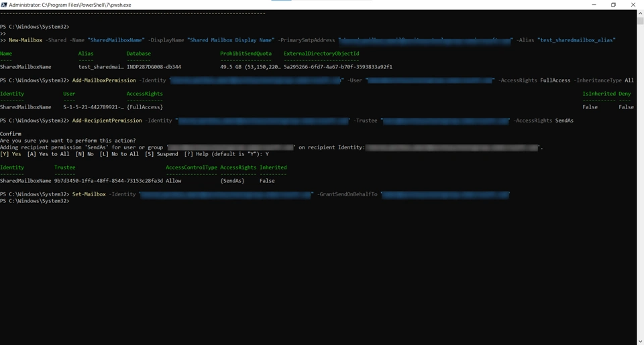Minimize the pwsh.exe window

[594, 5]
